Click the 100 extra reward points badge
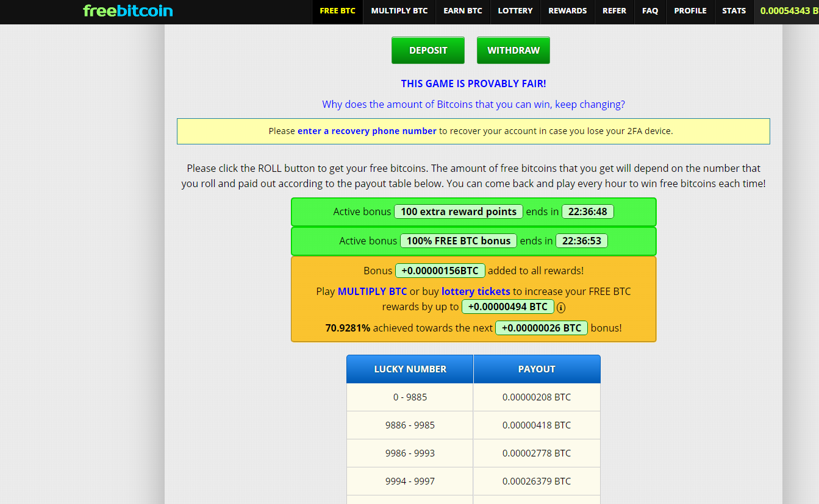This screenshot has width=819, height=504. [x=459, y=211]
